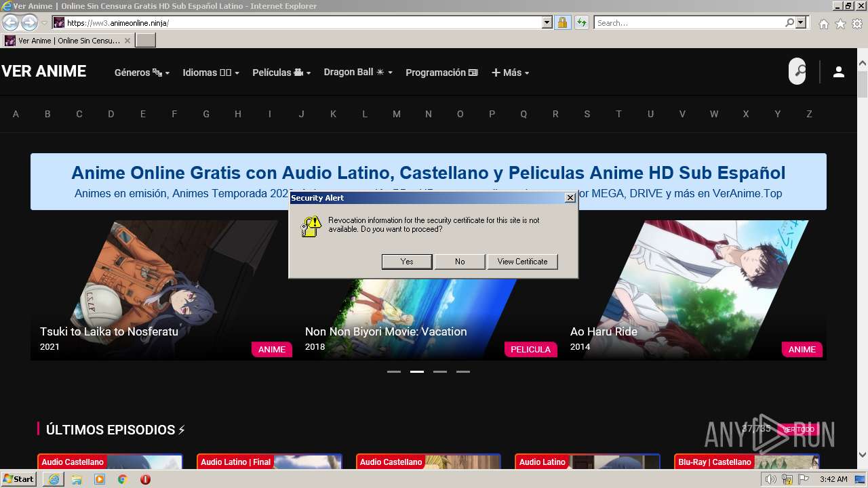
Task: Click the PELICULA tag on Non Non Biyori
Action: click(x=530, y=349)
